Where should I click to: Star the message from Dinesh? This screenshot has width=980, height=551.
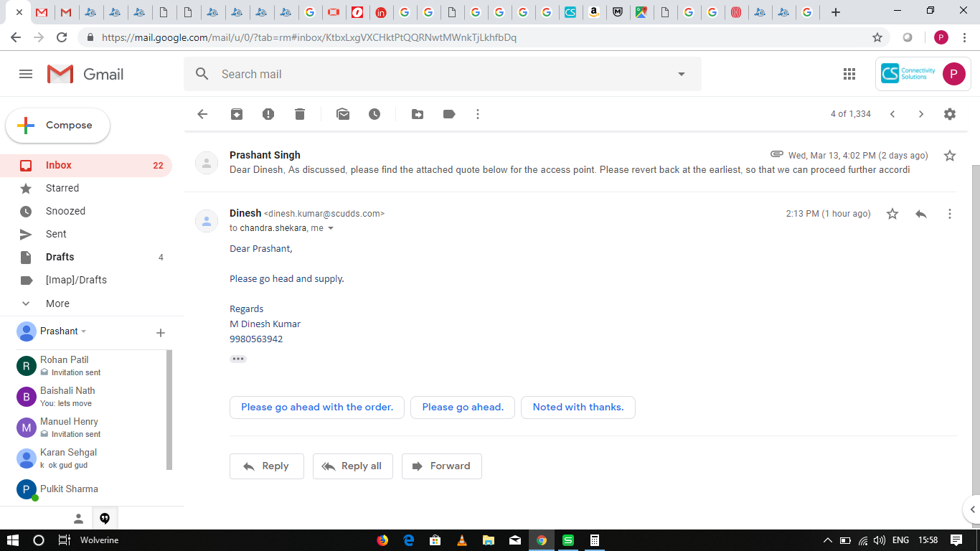tap(892, 214)
